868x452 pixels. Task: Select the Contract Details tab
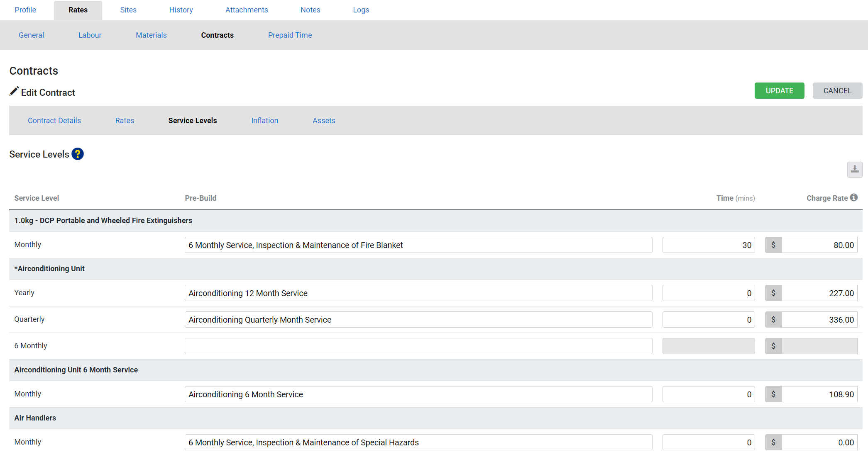54,121
